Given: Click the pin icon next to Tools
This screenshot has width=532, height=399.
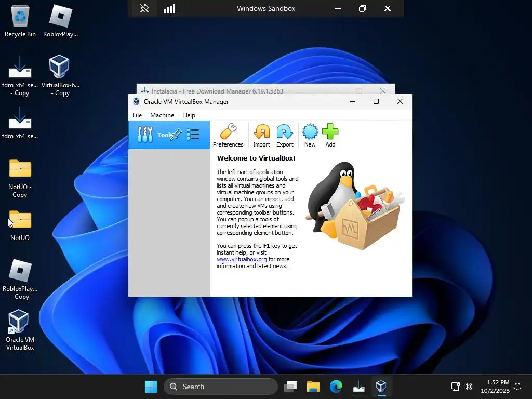Looking at the screenshot, I should [x=177, y=135].
